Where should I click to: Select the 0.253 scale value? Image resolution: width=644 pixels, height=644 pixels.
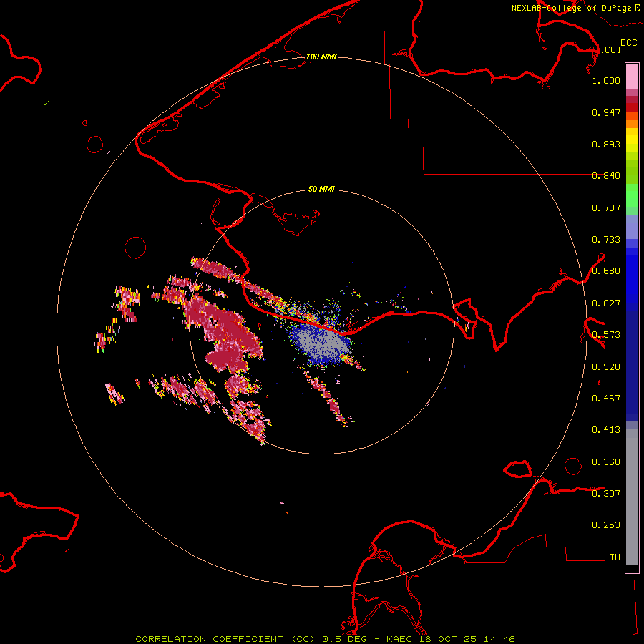(606, 525)
